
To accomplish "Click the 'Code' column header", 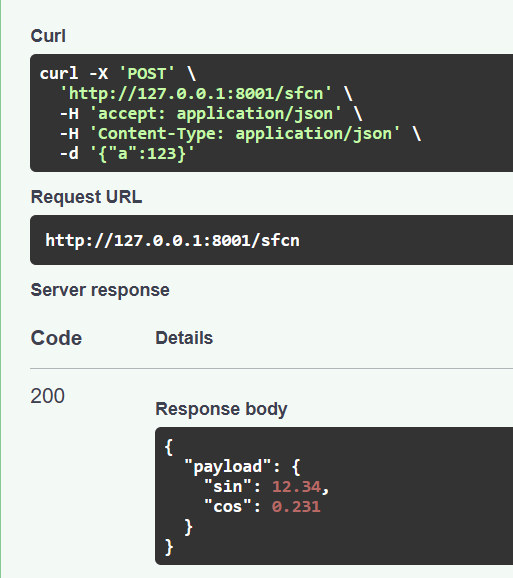I will coord(56,338).
